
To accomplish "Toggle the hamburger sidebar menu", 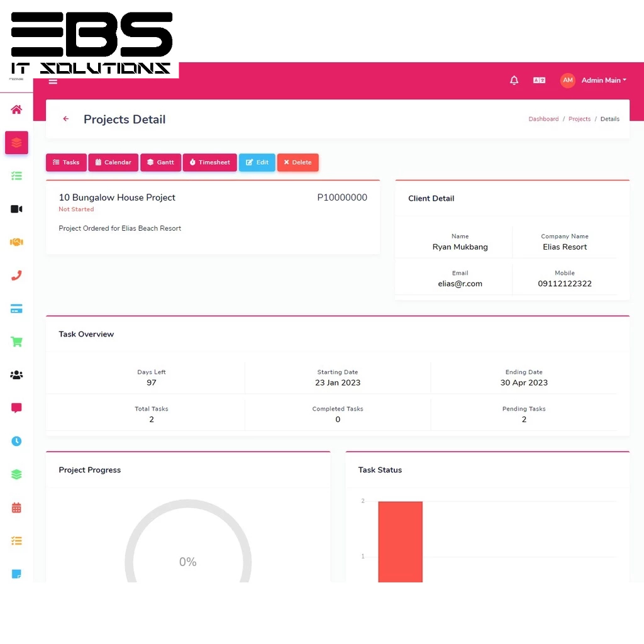I will [x=53, y=81].
